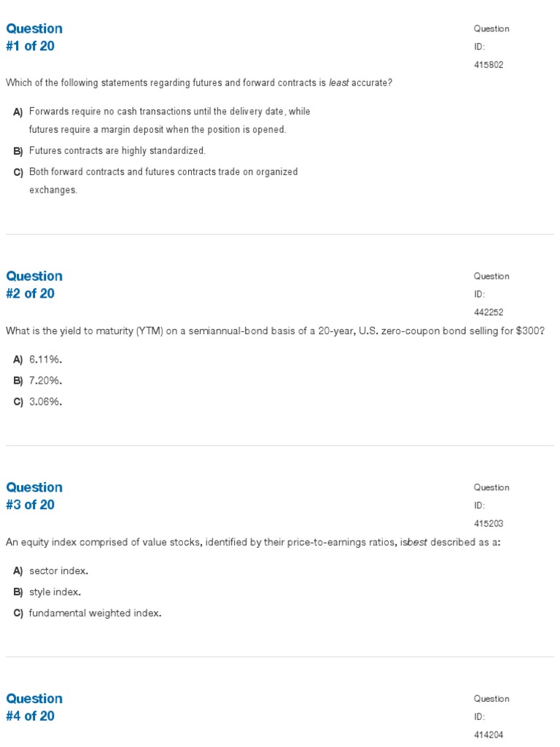Click the 'Question #3 of 20' heading

pyautogui.click(x=34, y=496)
